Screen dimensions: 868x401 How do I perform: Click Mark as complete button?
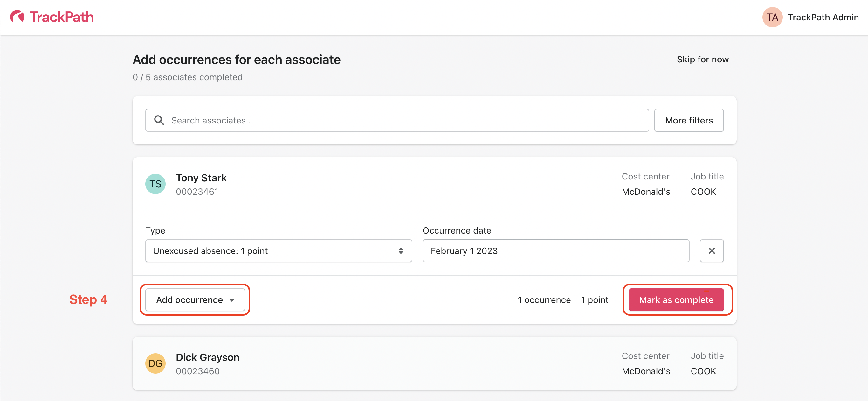point(676,300)
